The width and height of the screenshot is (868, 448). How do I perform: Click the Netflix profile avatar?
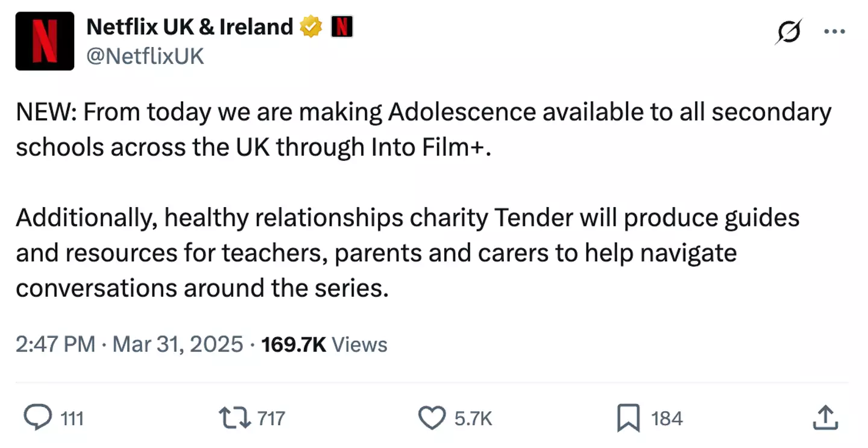(45, 42)
